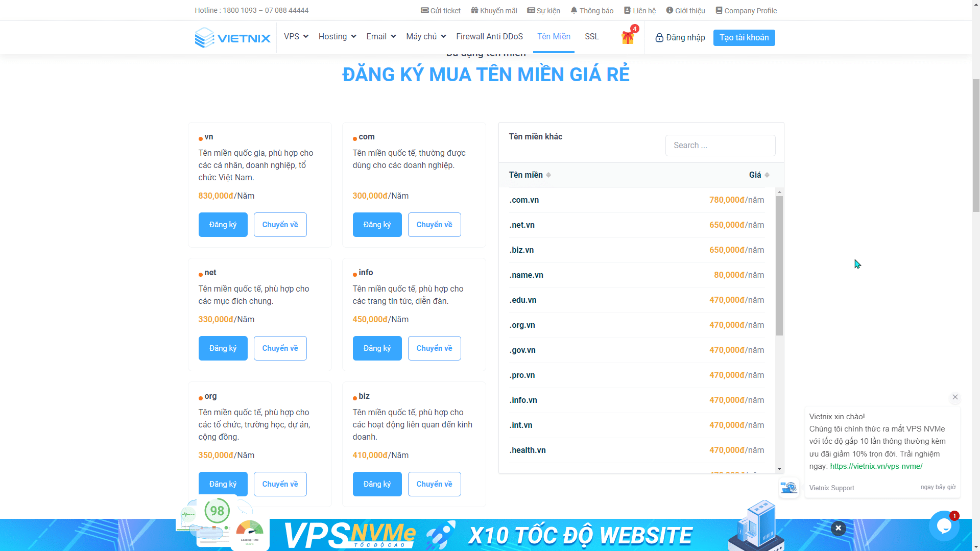Click Đăng ký for the com domain
Viewport: 980px width, 551px height.
(x=377, y=225)
